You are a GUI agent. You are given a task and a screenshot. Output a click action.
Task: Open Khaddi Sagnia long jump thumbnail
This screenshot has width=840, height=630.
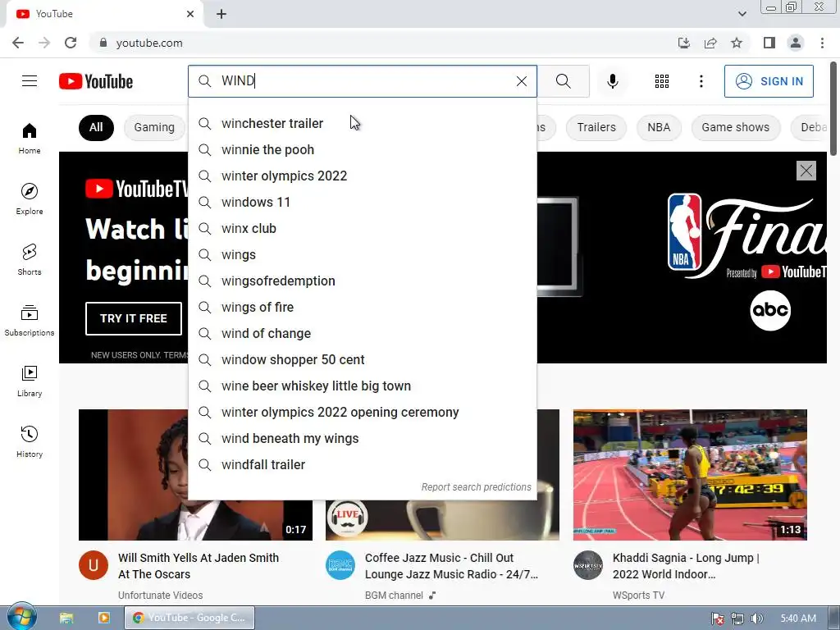[690, 475]
